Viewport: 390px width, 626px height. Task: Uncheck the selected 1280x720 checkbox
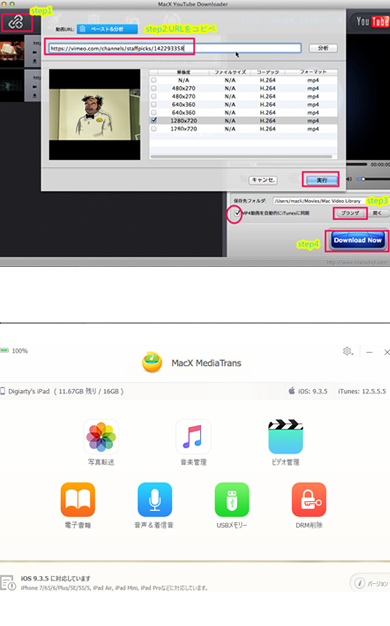[154, 120]
